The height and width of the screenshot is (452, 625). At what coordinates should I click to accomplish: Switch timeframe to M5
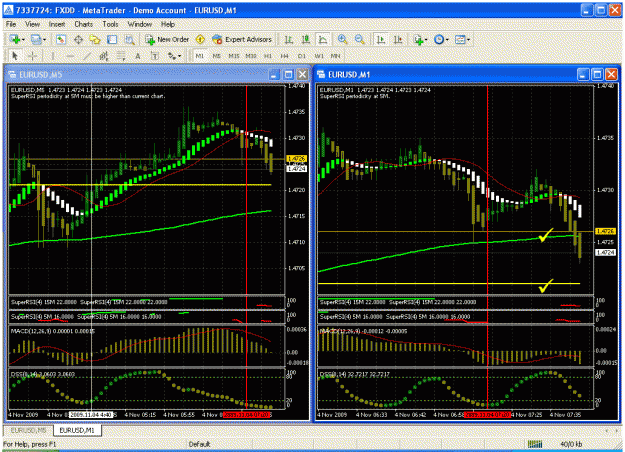coord(216,56)
